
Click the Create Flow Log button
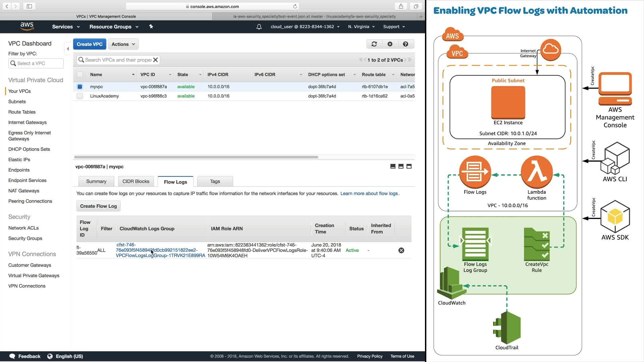(98, 206)
